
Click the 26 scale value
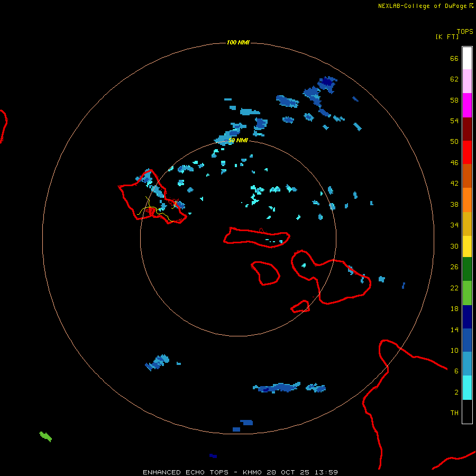tap(454, 267)
